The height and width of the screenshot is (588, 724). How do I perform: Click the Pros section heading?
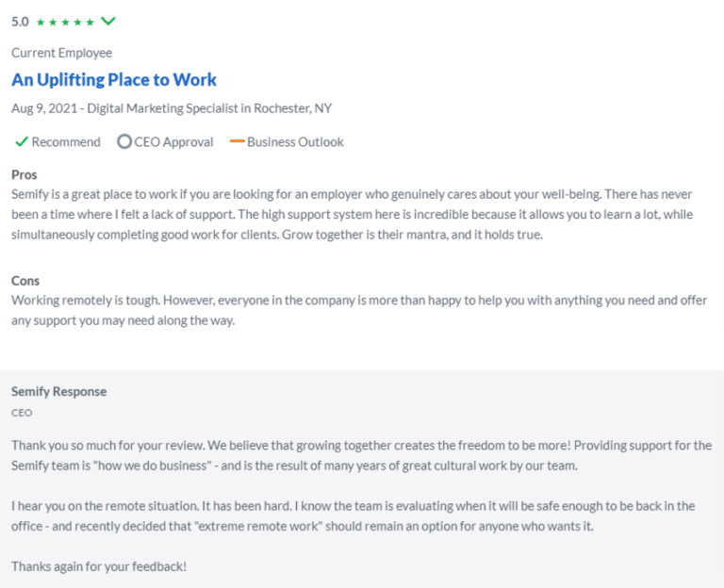tap(25, 175)
